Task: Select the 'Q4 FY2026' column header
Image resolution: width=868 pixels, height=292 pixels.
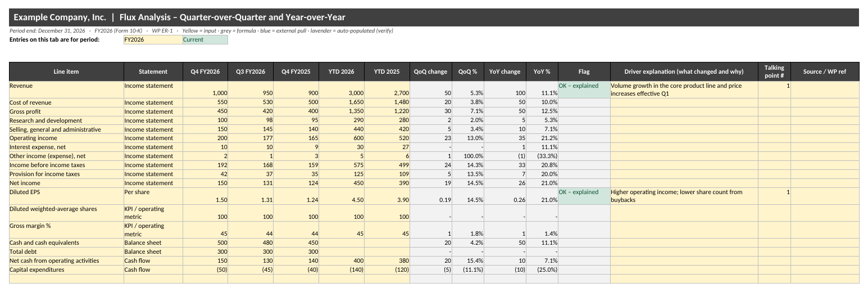Action: pos(205,71)
